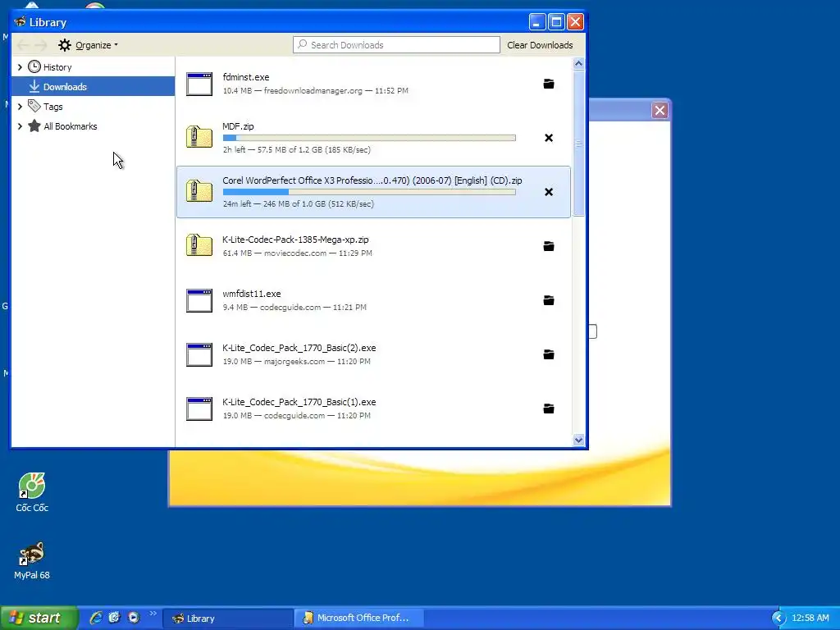Image resolution: width=840 pixels, height=630 pixels.
Task: Click the wmfdist11.exe file icon
Action: pos(199,300)
